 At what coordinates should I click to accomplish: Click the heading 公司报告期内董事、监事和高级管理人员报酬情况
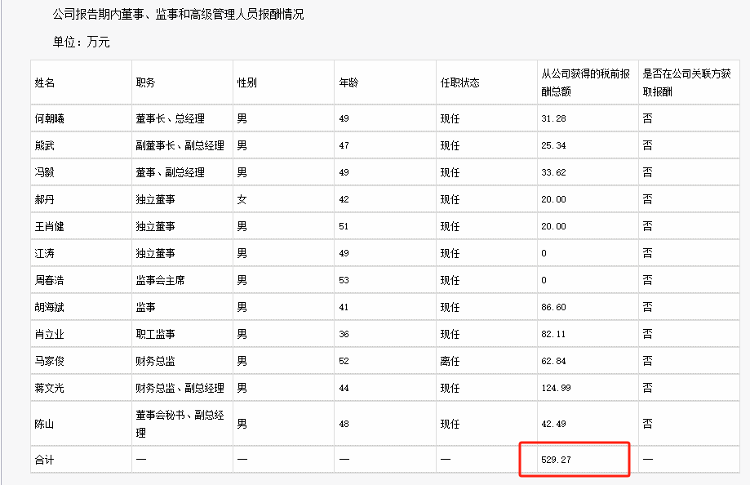pos(178,14)
